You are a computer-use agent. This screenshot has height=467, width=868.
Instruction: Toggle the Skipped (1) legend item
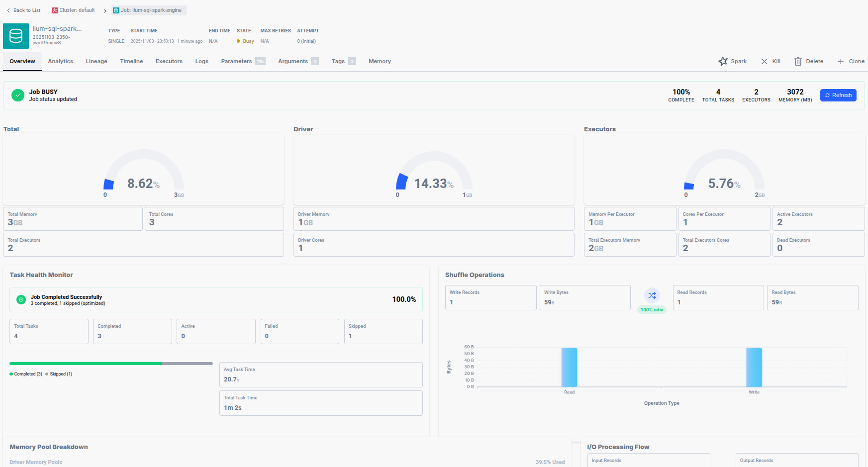tap(60, 374)
